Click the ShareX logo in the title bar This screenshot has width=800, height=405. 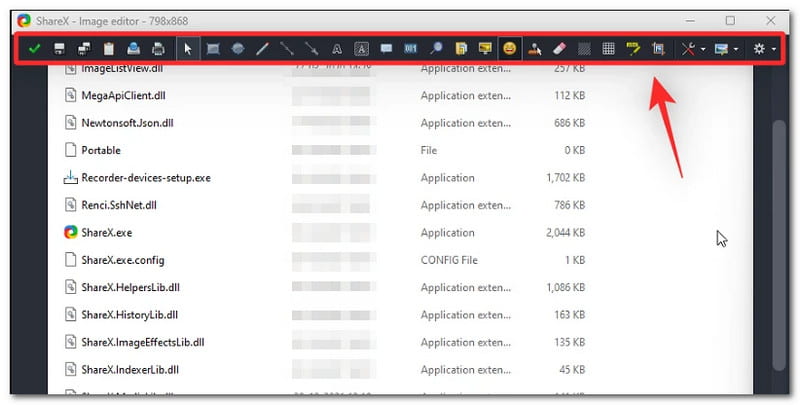(24, 21)
